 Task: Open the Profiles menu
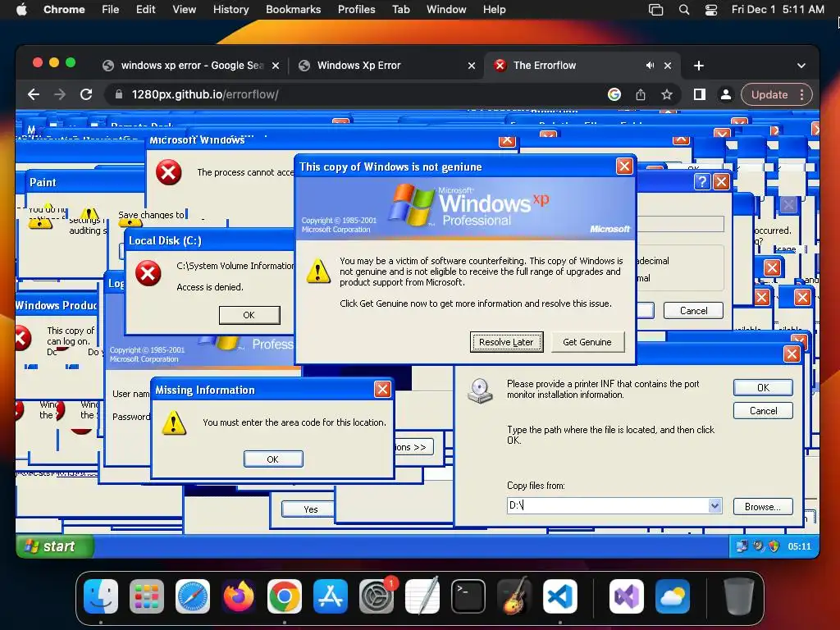point(356,10)
